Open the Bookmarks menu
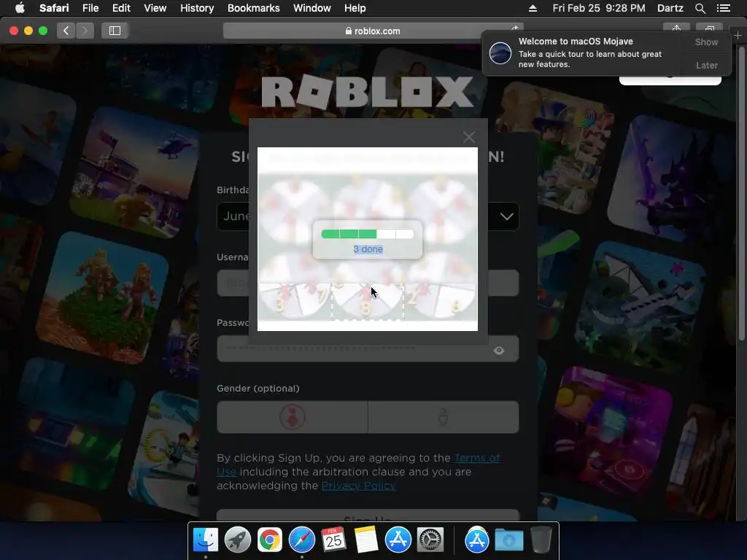Screen dimensions: 747x560 coord(253,8)
